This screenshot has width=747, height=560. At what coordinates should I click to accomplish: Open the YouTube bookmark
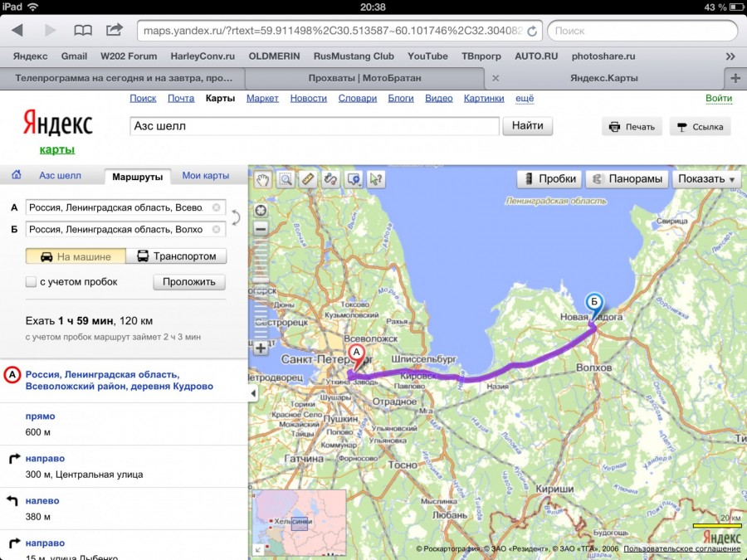coord(427,56)
